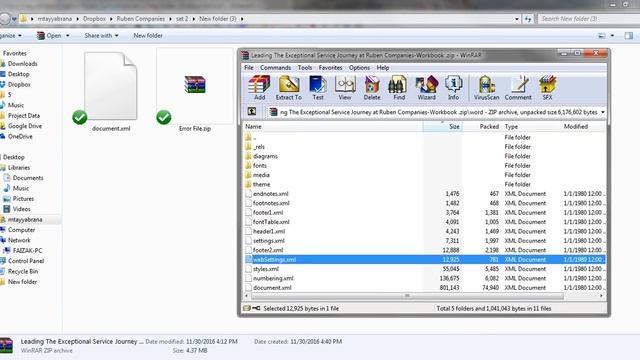Click the Delete toolbar icon

tap(372, 84)
